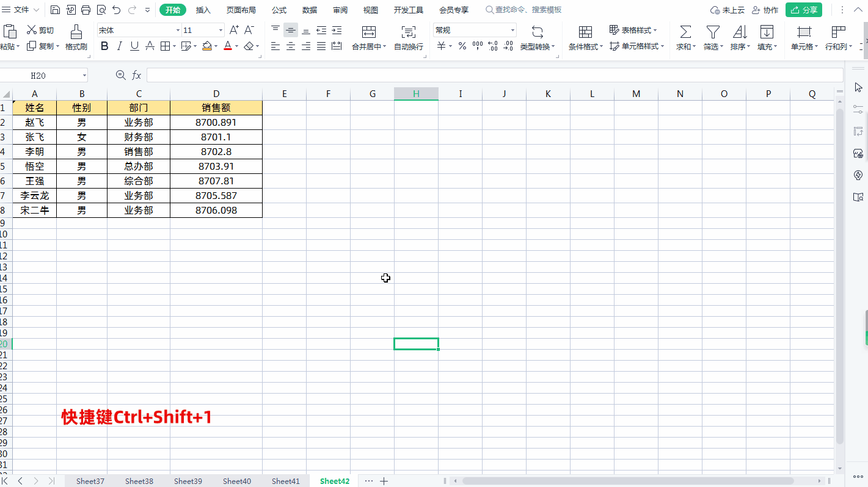This screenshot has height=487, width=868.
Task: Align cell text right
Action: click(306, 46)
